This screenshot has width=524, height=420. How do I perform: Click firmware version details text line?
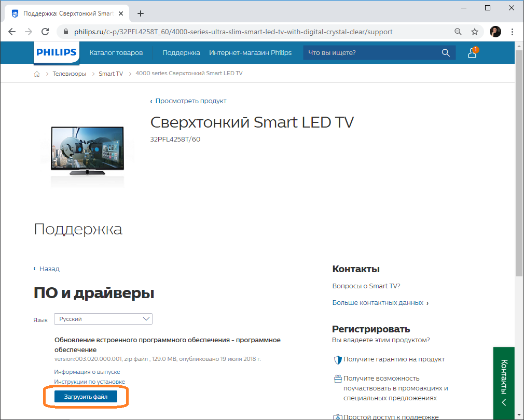click(x=157, y=359)
